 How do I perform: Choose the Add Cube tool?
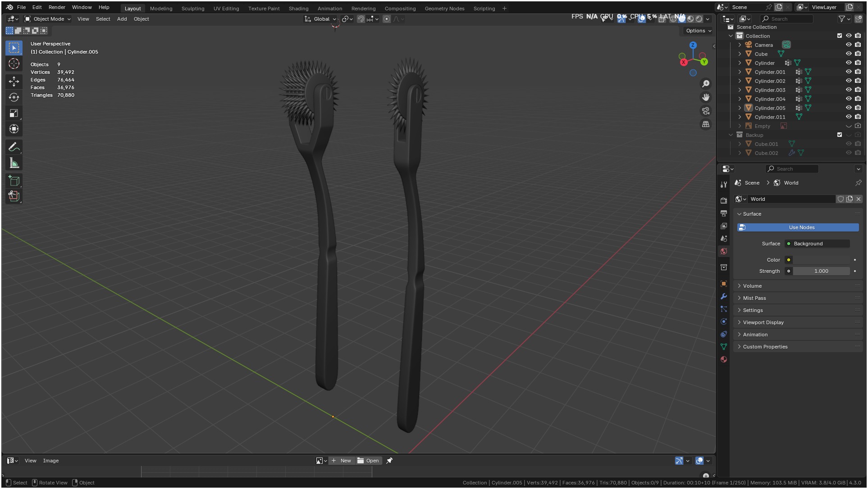click(14, 181)
